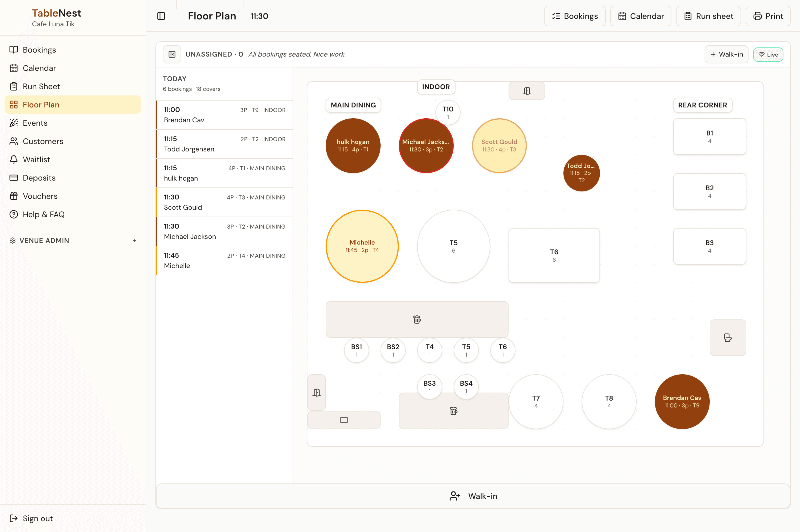Select Todd Jorgensen 11:15 booking row
This screenshot has height=532, width=800.
pos(224,144)
